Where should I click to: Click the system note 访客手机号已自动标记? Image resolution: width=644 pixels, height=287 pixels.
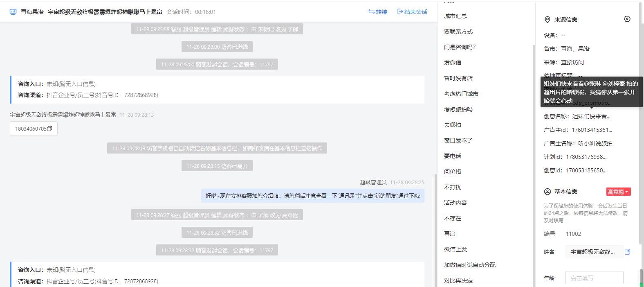(x=217, y=148)
